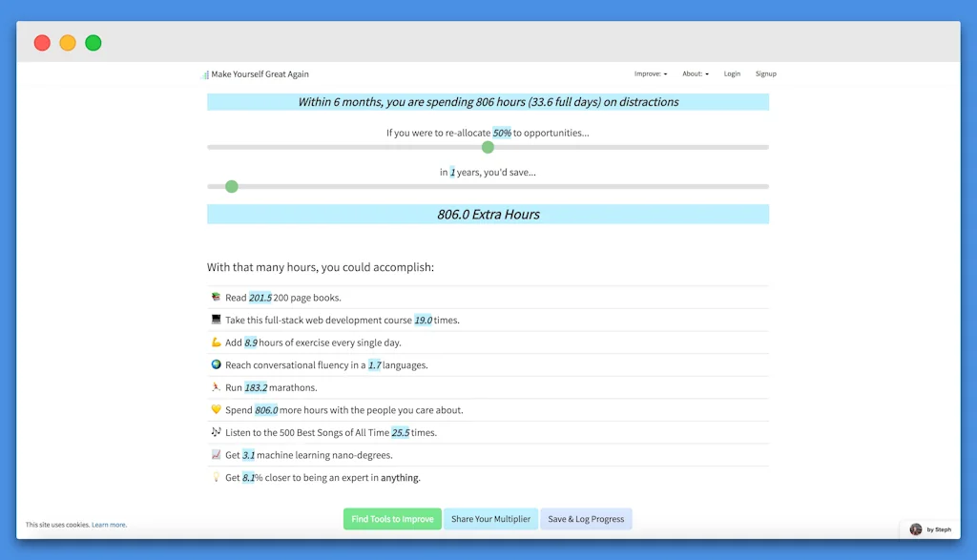Go to the Login page

732,73
